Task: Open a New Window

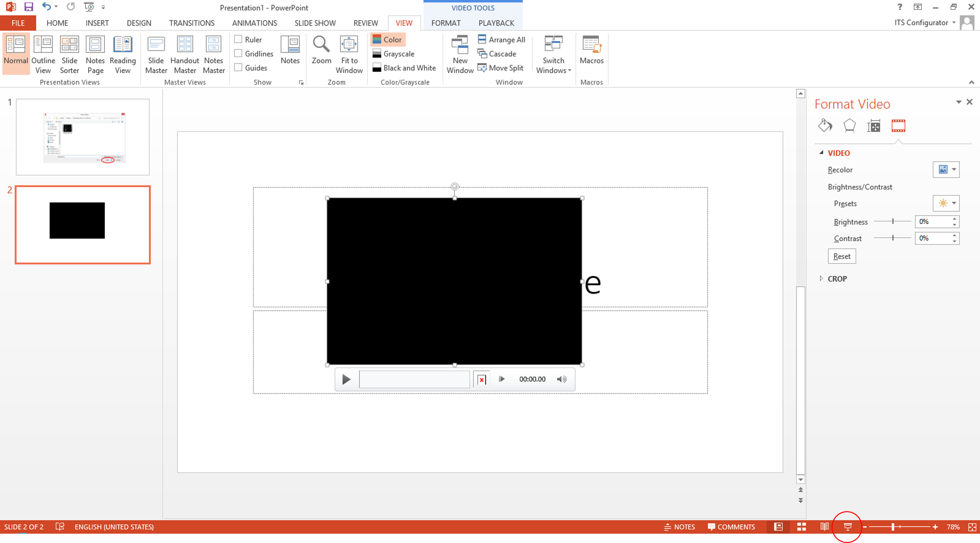Action: (x=460, y=54)
